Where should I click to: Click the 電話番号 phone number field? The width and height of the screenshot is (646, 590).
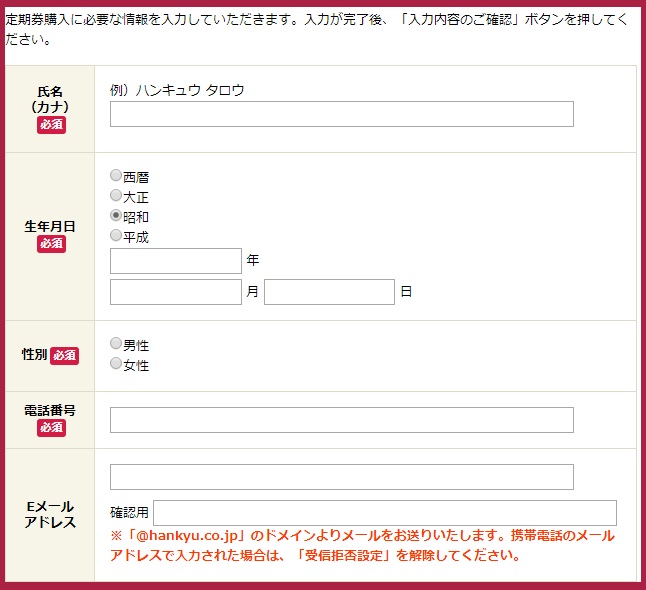point(342,420)
